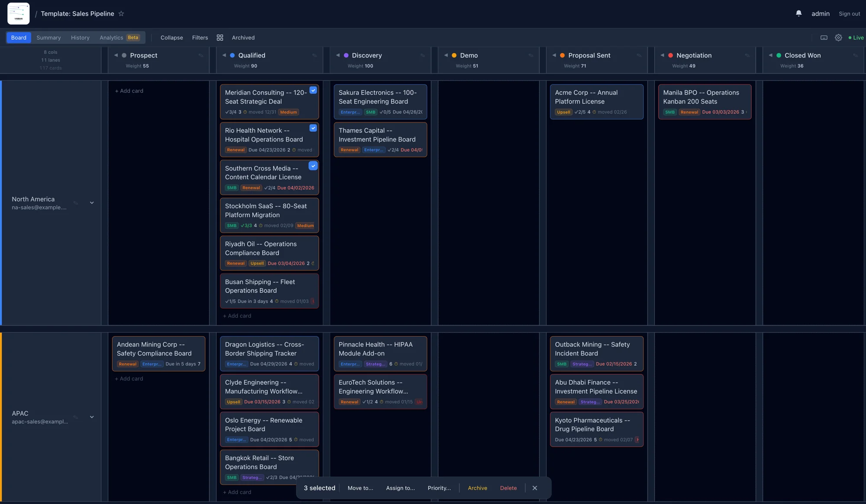Switch to the Analytics tab

tap(111, 38)
